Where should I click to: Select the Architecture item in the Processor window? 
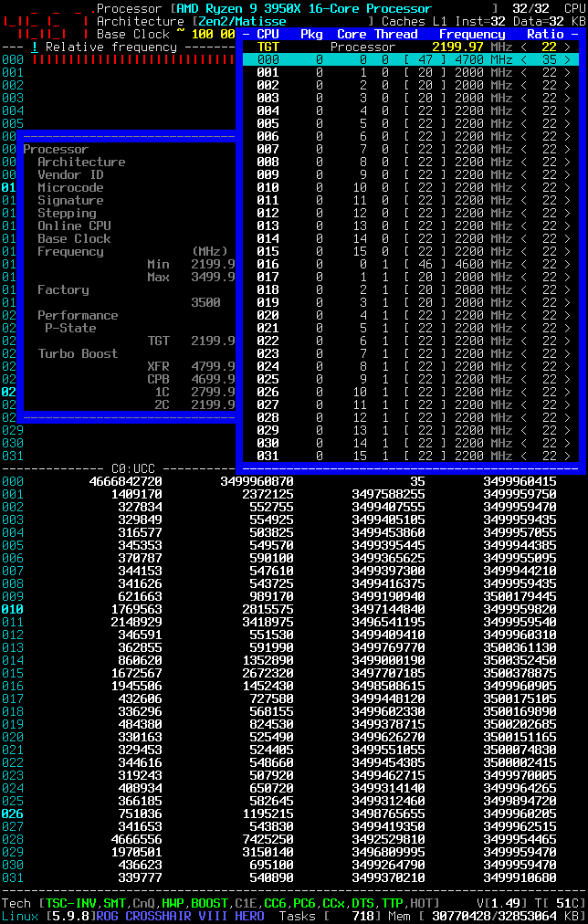tap(81, 162)
